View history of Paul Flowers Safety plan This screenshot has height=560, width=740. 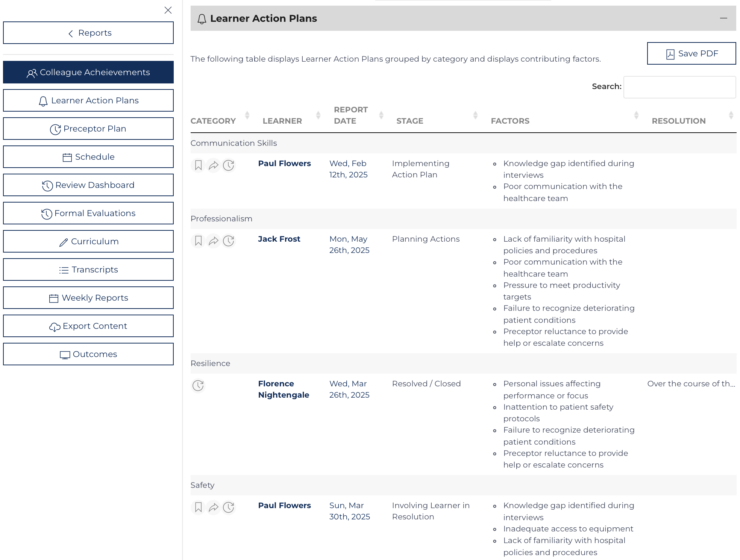[229, 507]
